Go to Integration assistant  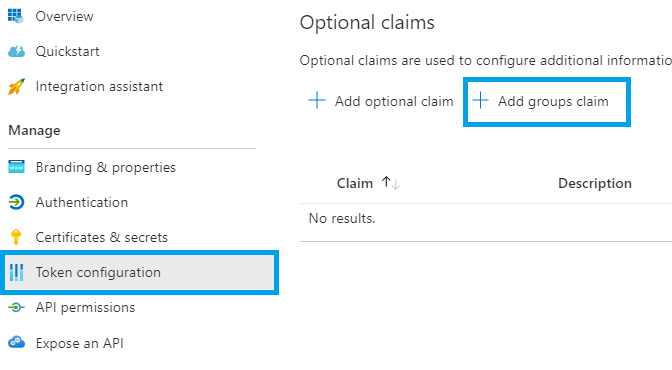[x=99, y=87]
